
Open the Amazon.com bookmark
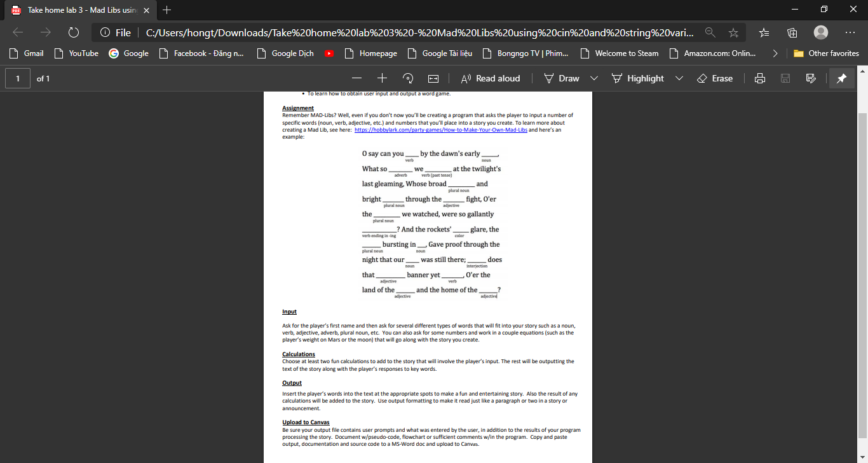tap(712, 53)
